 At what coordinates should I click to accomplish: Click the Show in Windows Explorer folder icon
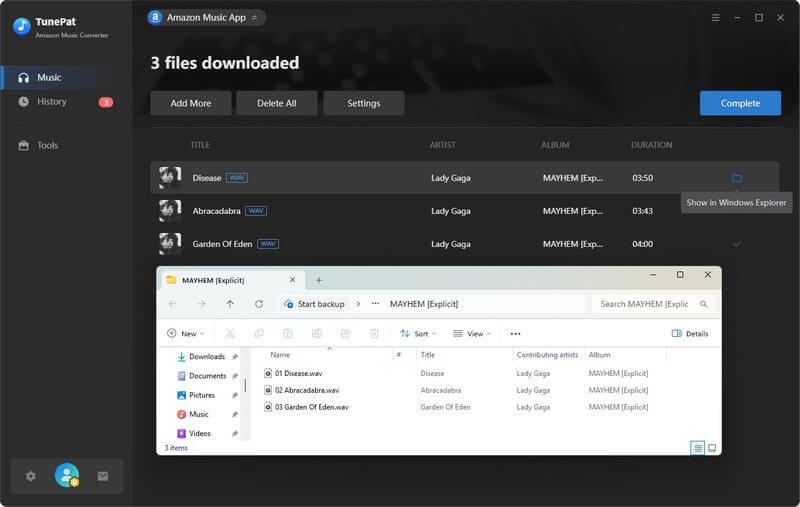point(736,178)
